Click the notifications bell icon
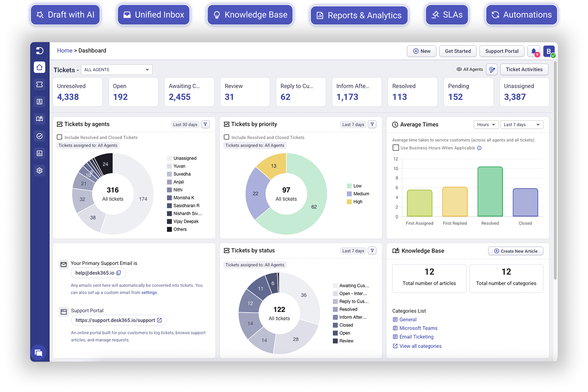Viewport: 588px width, 392px height. click(x=533, y=51)
